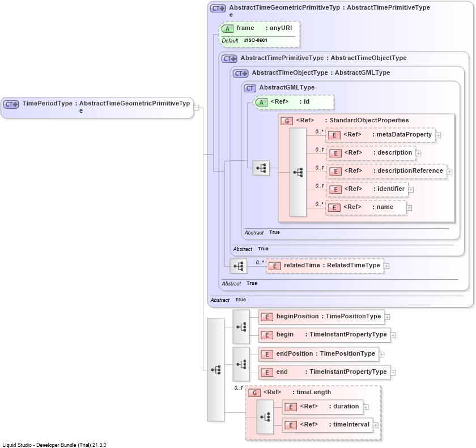476x448 pixels.
Task: Click the G icon of StandardObjectProperties group
Action: [x=287, y=121]
